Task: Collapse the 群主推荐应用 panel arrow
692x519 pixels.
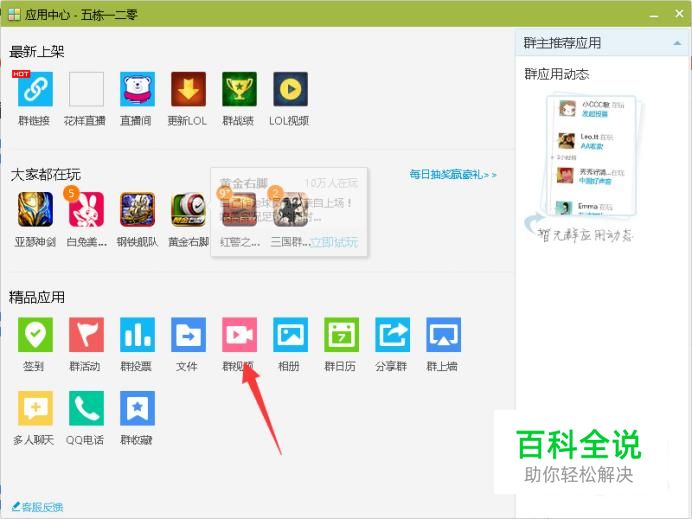Action: tap(677, 43)
